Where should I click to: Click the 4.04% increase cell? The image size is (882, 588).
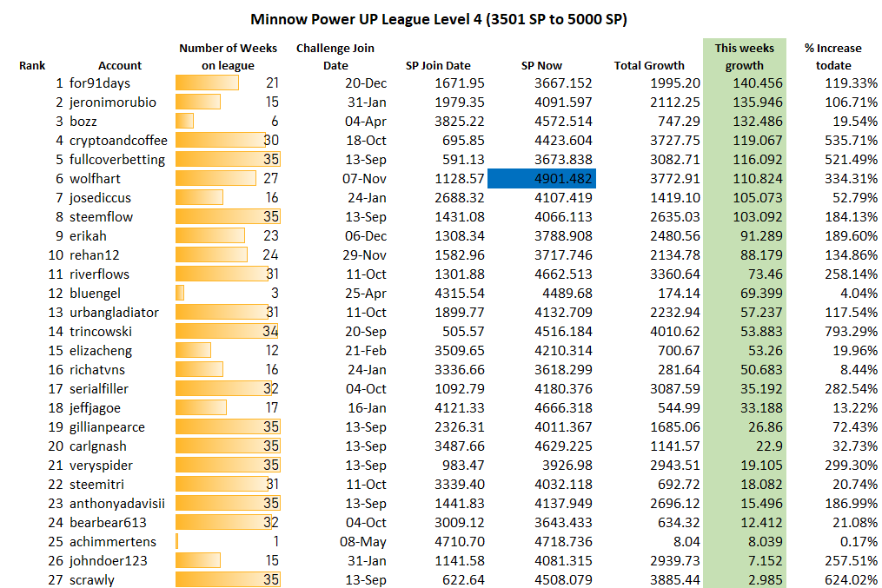(x=859, y=294)
